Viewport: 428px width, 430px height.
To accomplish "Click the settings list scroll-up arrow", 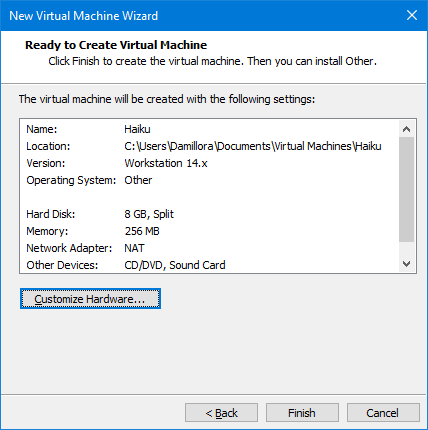I will pyautogui.click(x=406, y=129).
